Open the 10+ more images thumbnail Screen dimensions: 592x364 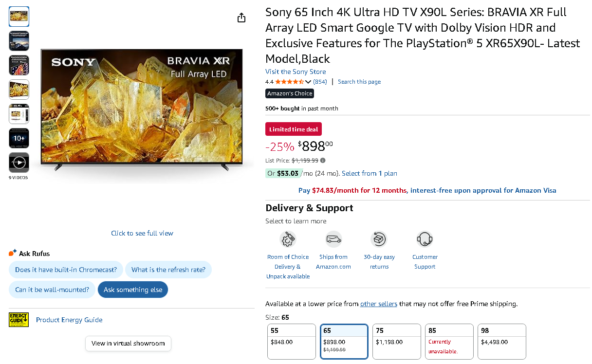tap(19, 138)
